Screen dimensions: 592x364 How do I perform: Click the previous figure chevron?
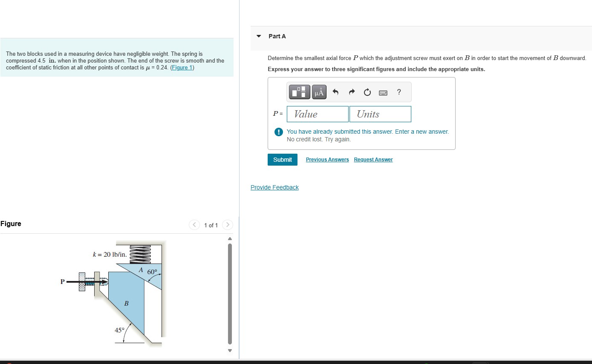click(194, 225)
